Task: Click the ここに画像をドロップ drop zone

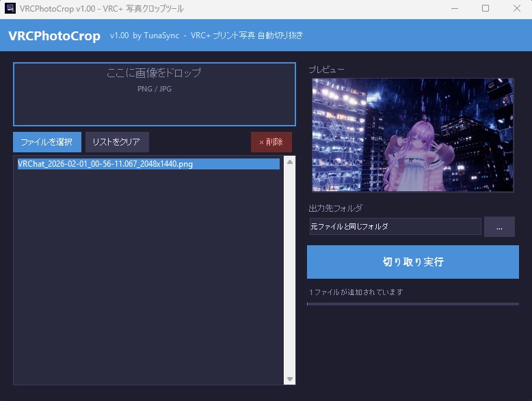Action: click(x=155, y=94)
